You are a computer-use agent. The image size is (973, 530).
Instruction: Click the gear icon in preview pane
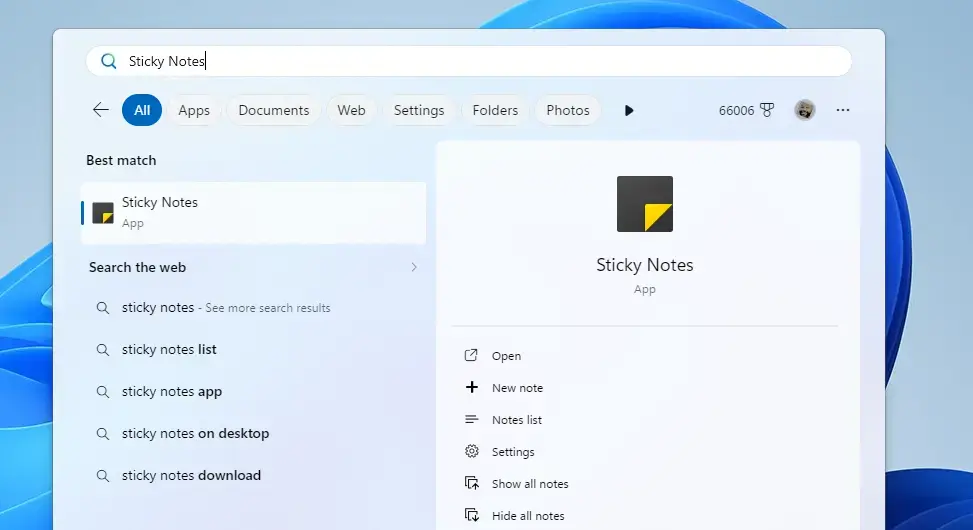pos(472,451)
